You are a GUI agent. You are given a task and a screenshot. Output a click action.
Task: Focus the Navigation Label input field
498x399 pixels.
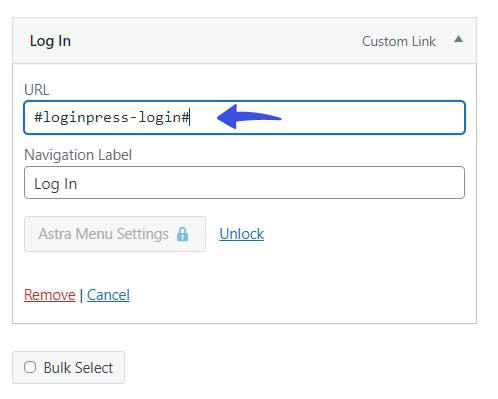tap(244, 183)
